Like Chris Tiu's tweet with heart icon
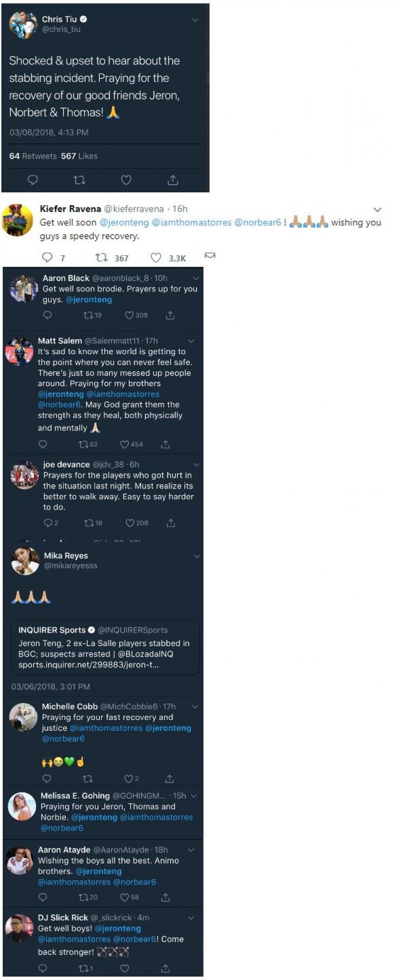This screenshot has width=394, height=980. [x=126, y=180]
